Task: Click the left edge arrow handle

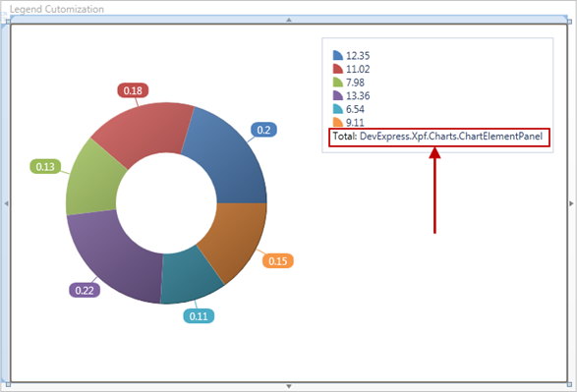Action: click(x=6, y=203)
